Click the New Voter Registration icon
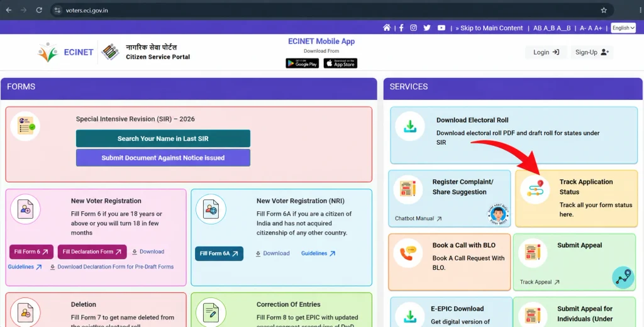 (25, 209)
